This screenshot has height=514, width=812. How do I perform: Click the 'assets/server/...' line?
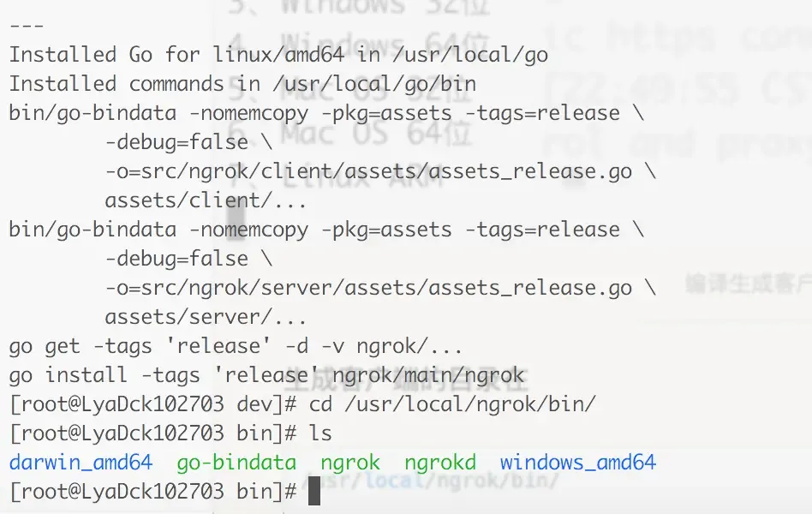pos(206,317)
